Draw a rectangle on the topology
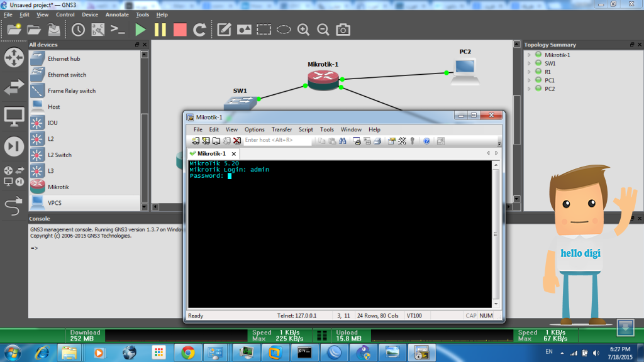The width and height of the screenshot is (644, 362). 264,30
